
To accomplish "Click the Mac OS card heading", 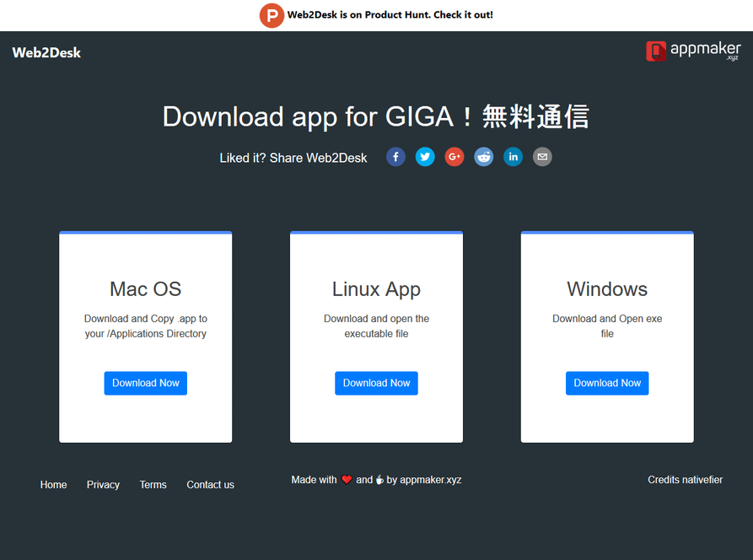I will (x=146, y=289).
